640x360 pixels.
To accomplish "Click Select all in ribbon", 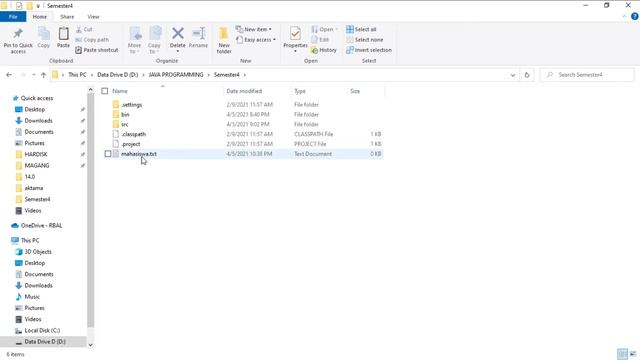I will pos(361,29).
